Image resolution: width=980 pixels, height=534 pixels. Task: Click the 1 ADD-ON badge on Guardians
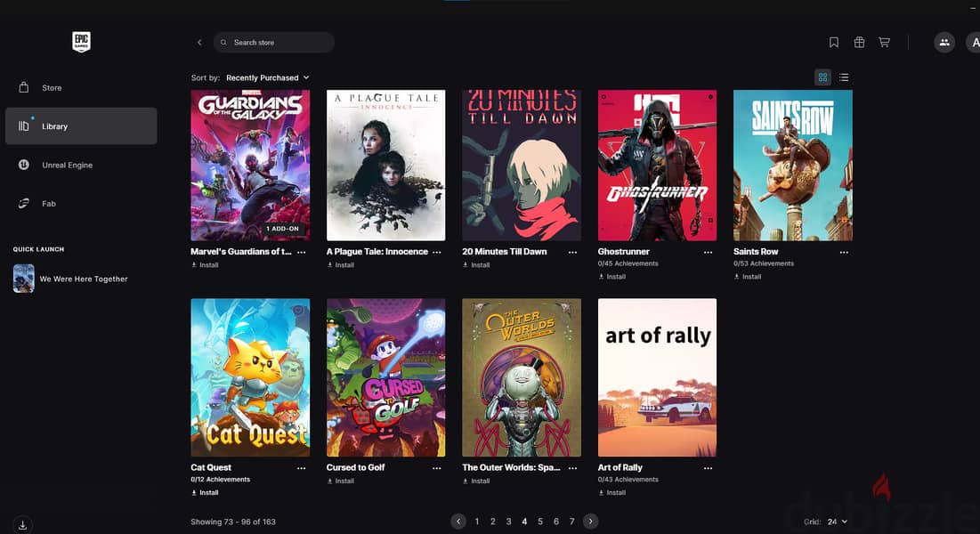[x=282, y=229]
